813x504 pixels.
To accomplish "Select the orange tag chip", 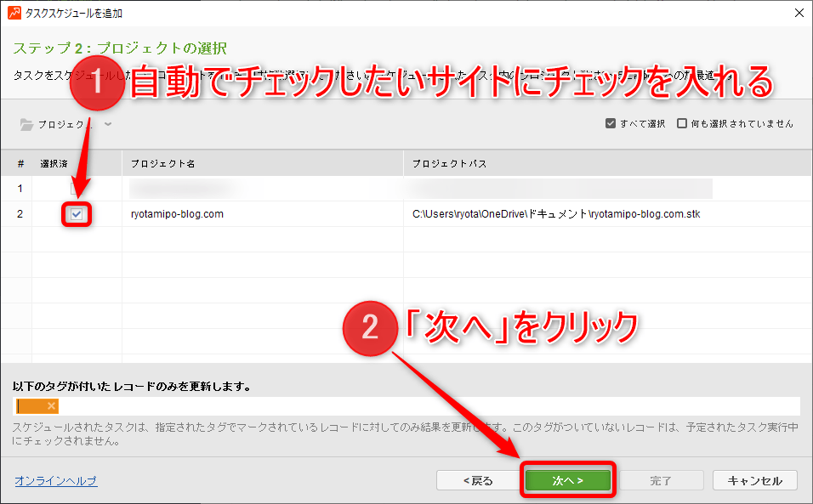I will (32, 406).
